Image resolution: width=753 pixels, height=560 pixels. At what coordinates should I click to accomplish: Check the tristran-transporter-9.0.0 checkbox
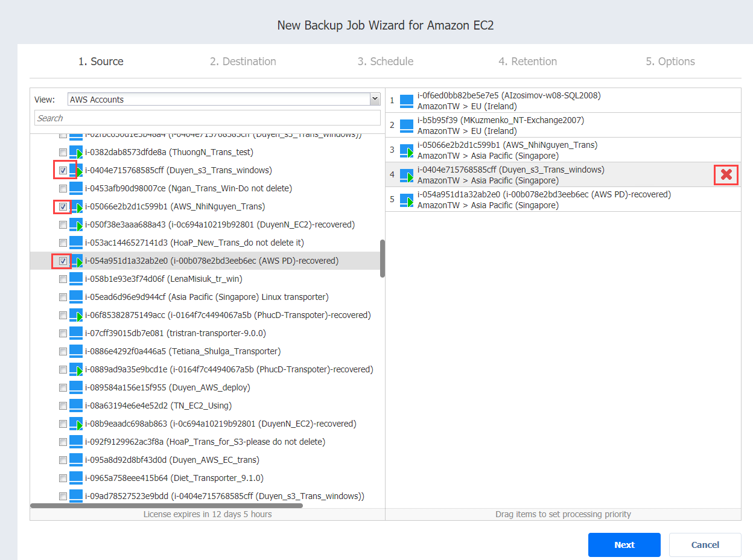tap(63, 333)
